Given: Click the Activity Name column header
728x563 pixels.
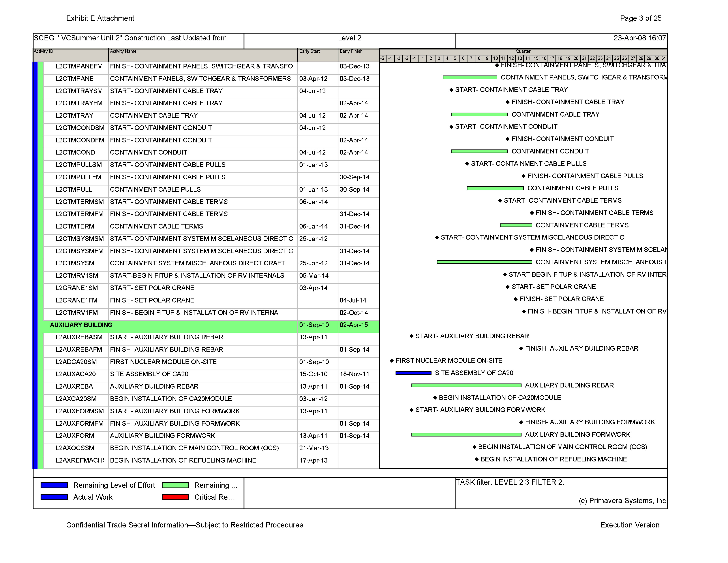Looking at the screenshot, I should click(x=203, y=55).
